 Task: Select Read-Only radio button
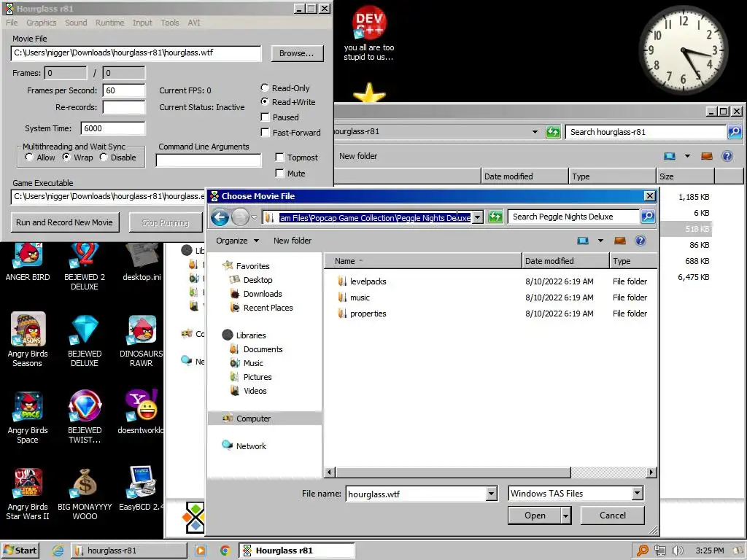click(x=265, y=87)
